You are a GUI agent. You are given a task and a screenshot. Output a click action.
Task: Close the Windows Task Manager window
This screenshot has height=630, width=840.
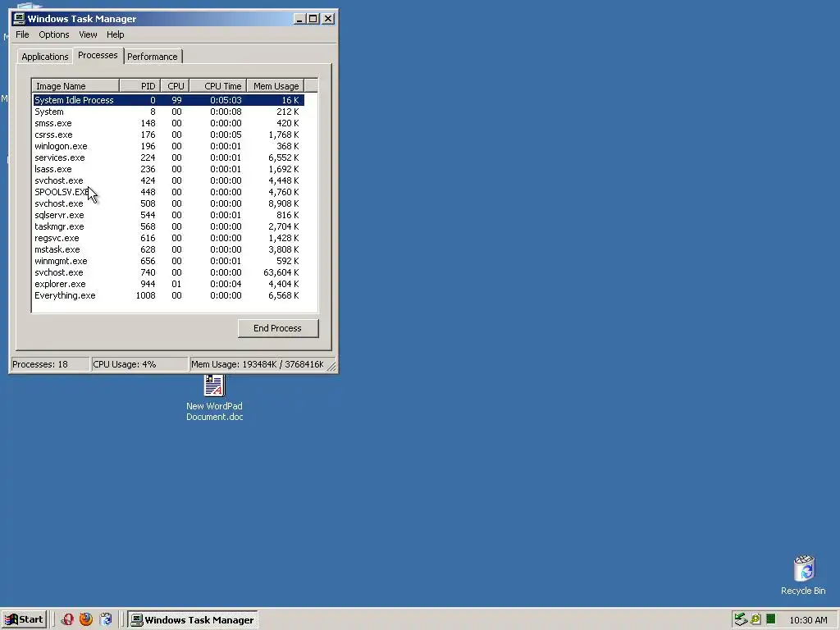[328, 19]
